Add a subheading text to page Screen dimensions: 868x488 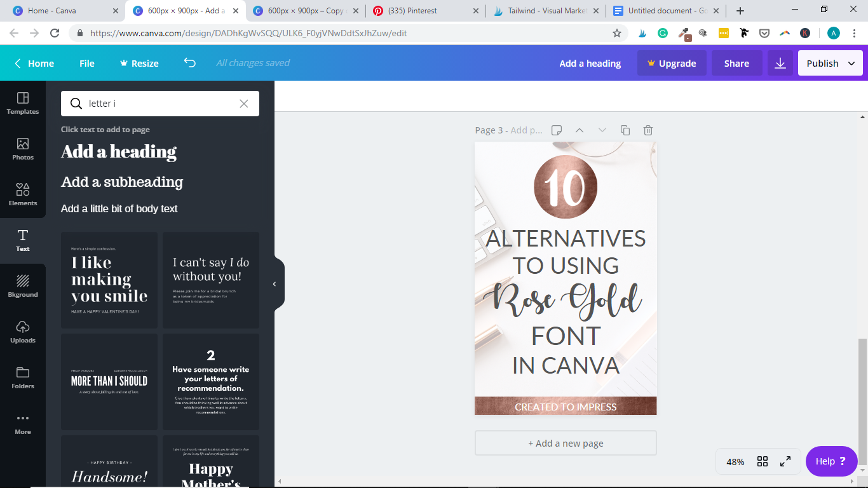[122, 182]
